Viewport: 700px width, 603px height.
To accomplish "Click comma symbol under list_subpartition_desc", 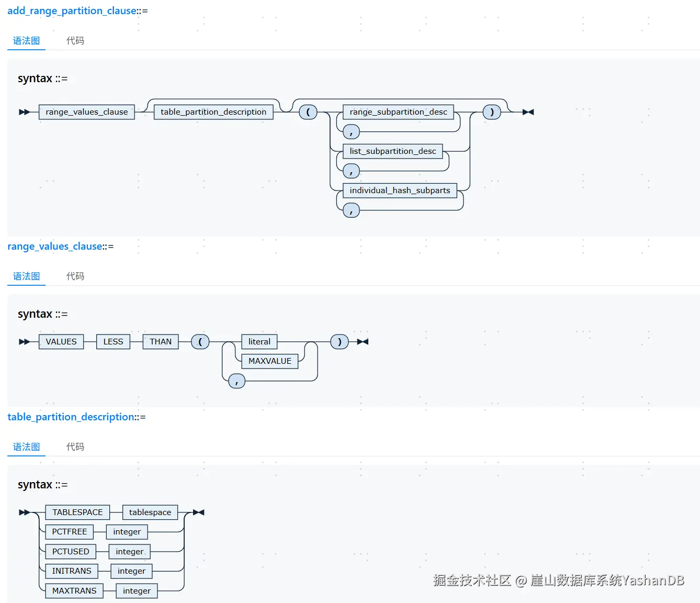I will click(351, 171).
